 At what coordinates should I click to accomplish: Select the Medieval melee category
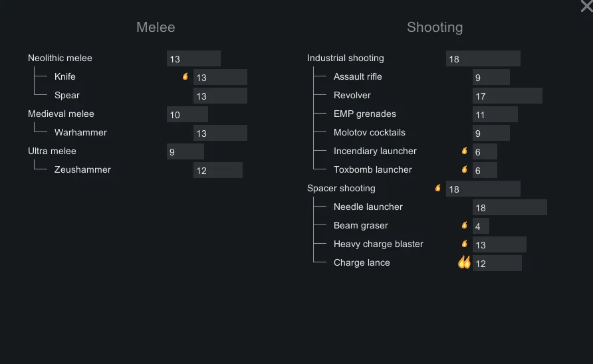(x=61, y=114)
